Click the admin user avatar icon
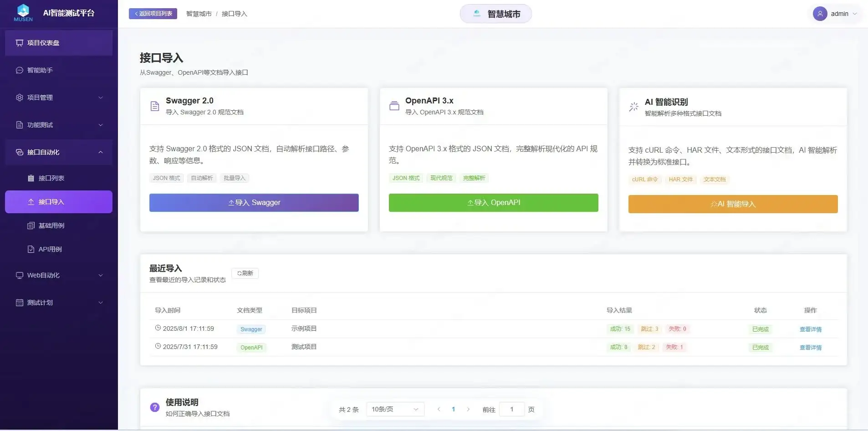868x431 pixels. [x=821, y=13]
